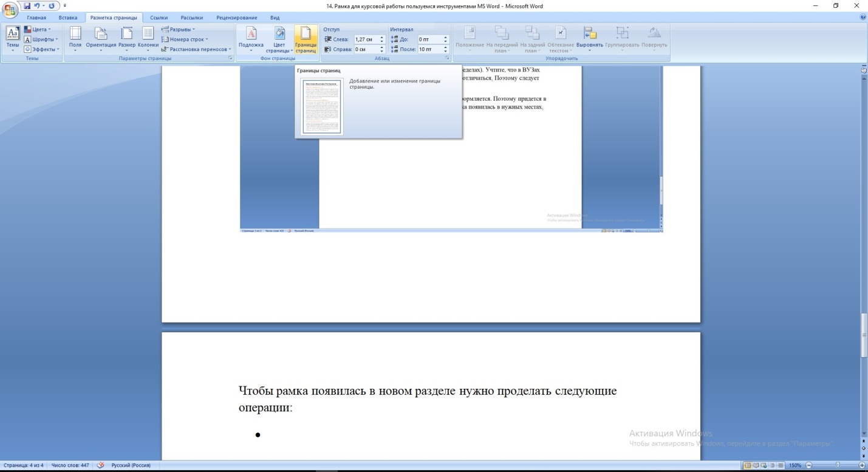Open Размер paper size options
Viewport: 868px width, 472px height.
[127, 39]
